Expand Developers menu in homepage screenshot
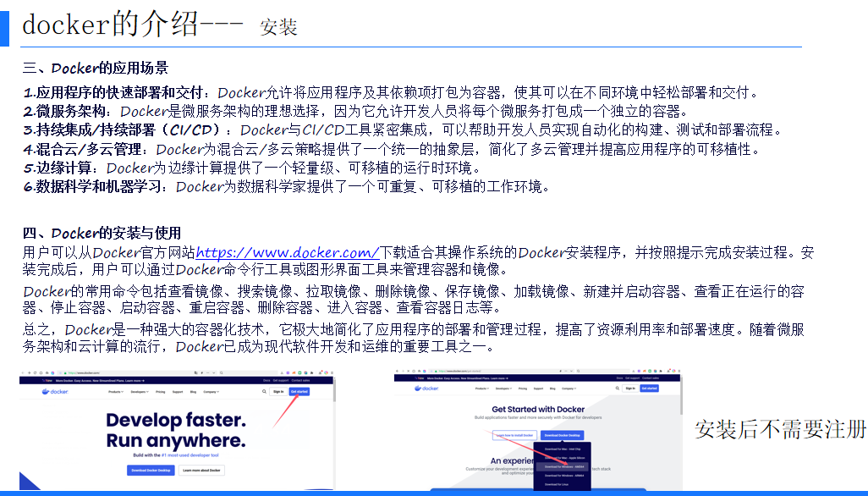 coord(140,391)
